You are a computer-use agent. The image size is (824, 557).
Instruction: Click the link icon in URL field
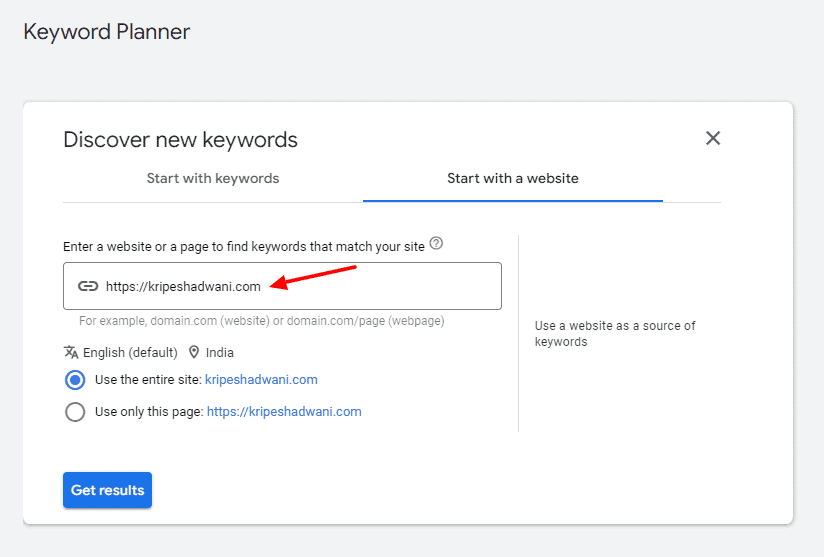pos(88,286)
